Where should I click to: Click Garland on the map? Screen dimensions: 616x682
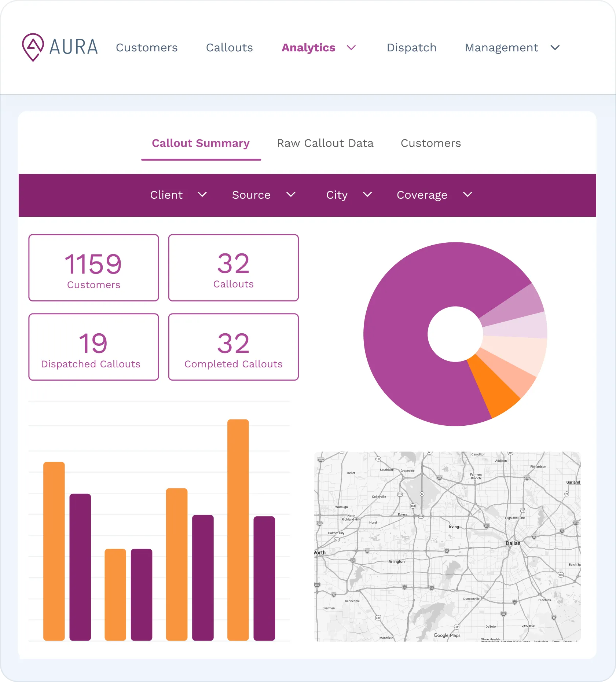[x=573, y=482]
